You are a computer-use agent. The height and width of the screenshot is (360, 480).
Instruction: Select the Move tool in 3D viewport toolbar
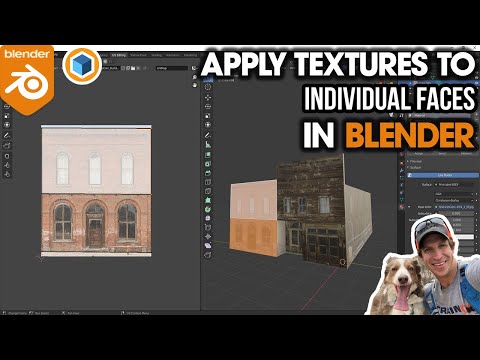(x=208, y=97)
